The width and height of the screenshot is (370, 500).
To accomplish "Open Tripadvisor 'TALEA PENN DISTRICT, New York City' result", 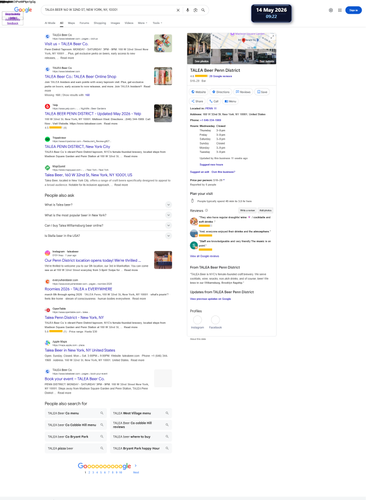I will coord(77,146).
